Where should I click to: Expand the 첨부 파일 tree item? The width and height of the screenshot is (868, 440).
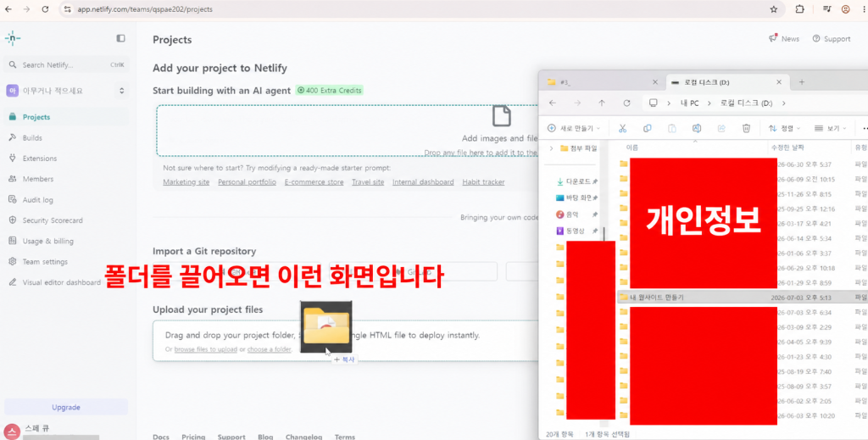tap(551, 148)
